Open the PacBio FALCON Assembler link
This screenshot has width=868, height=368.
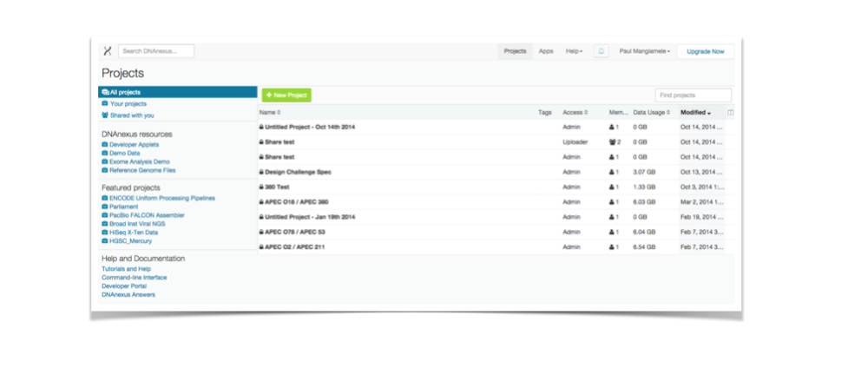[148, 214]
